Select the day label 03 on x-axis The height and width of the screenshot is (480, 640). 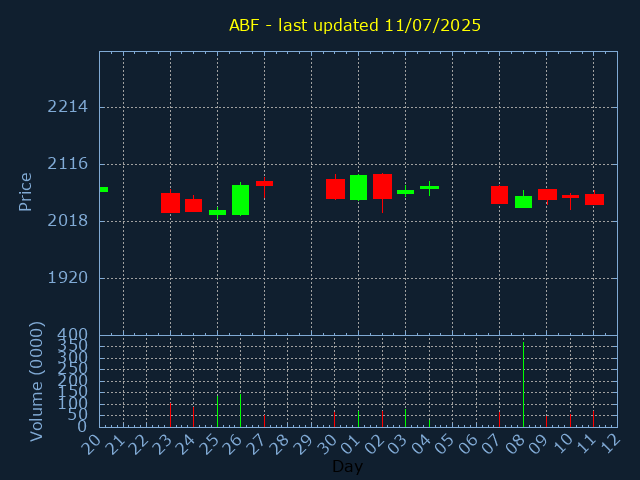(x=397, y=444)
